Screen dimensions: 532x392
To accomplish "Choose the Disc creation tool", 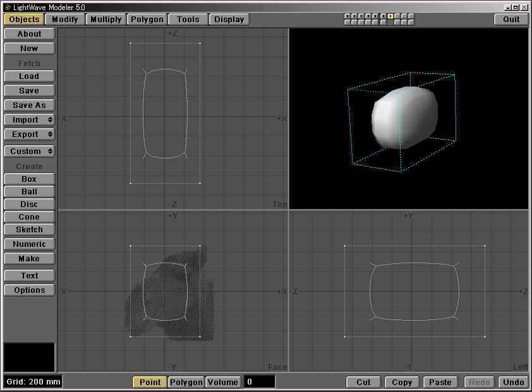I will (29, 205).
